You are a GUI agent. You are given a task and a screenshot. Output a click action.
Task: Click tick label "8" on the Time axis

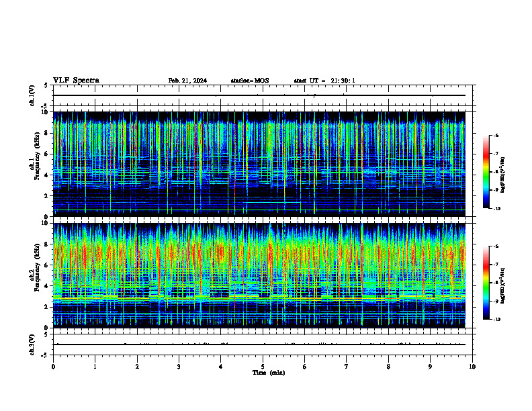pyautogui.click(x=388, y=367)
